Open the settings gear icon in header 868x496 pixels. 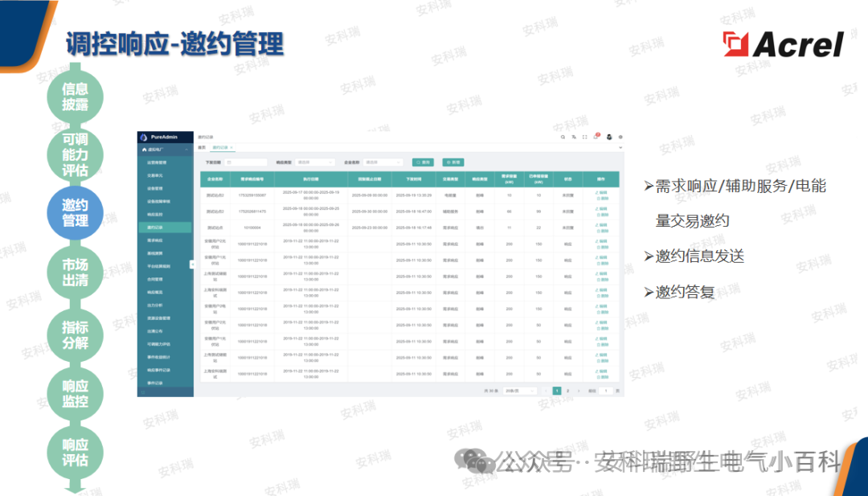[x=620, y=137]
